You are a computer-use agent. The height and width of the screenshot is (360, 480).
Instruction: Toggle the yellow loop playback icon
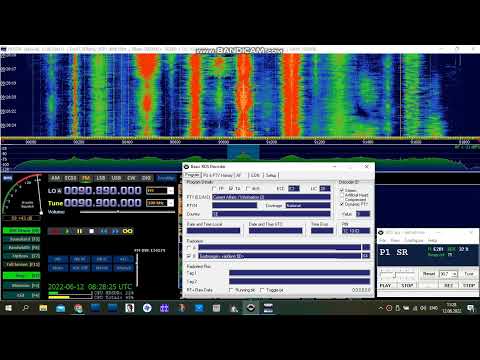[127, 231]
